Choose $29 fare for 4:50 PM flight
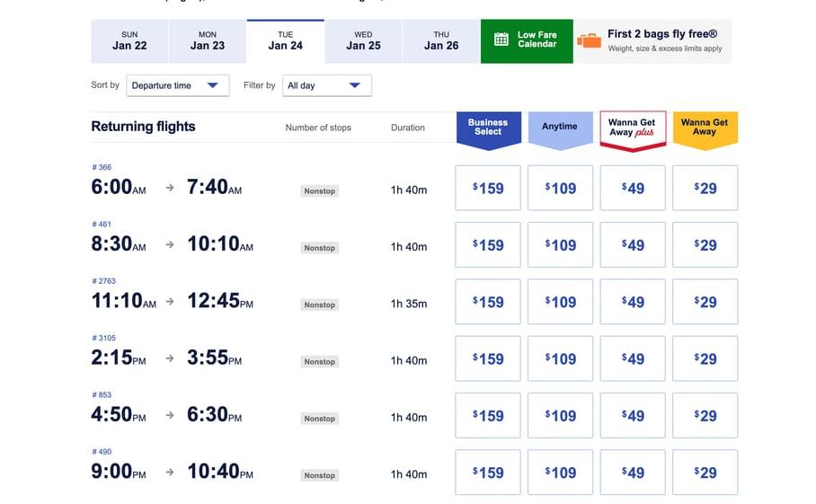Image resolution: width=816 pixels, height=504 pixels. (705, 416)
